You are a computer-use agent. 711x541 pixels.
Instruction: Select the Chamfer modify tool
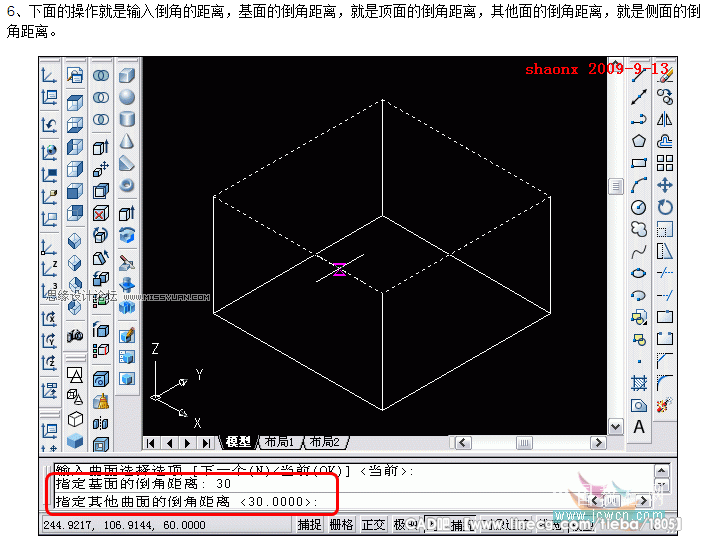click(665, 361)
